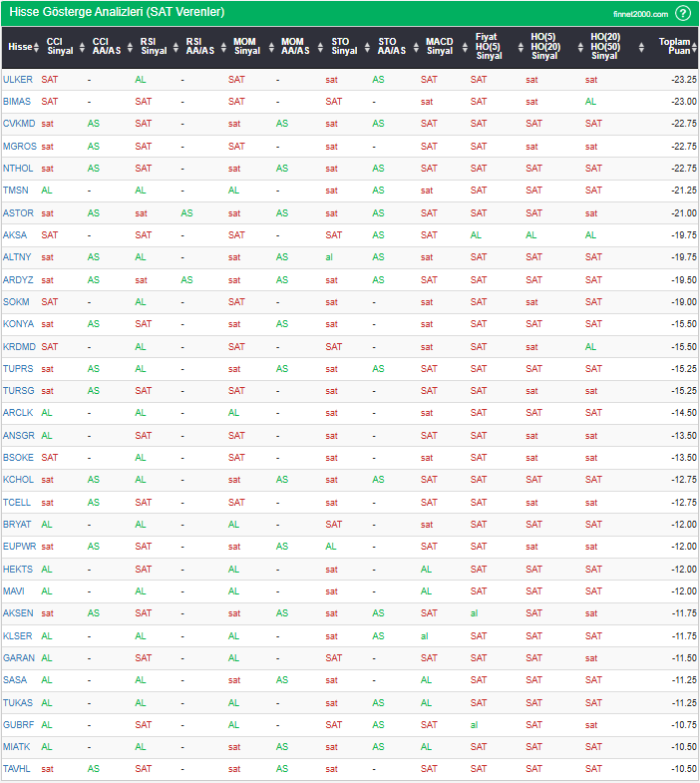
Task: Sort by the CCI Sinyal column header
Action: click(x=60, y=46)
